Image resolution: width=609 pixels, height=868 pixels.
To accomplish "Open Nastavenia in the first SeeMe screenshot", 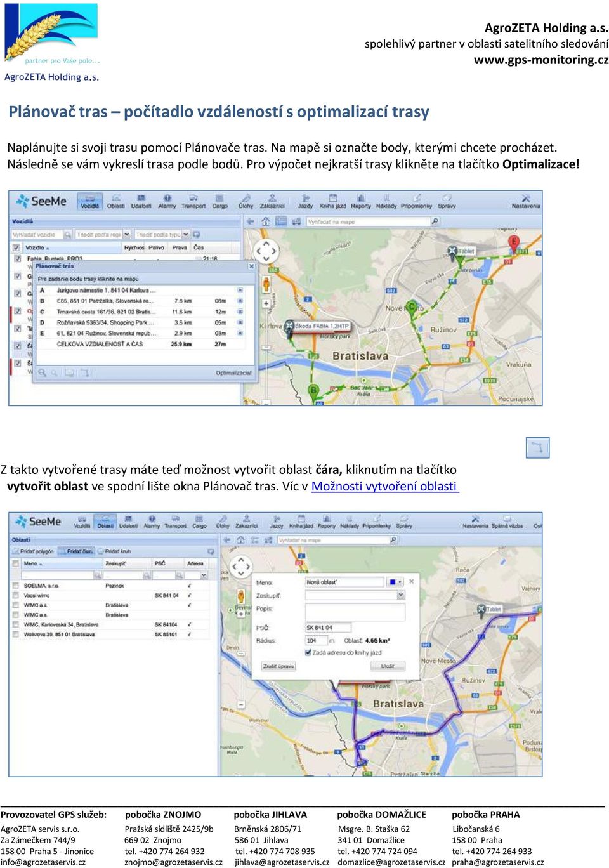I will tap(526, 202).
